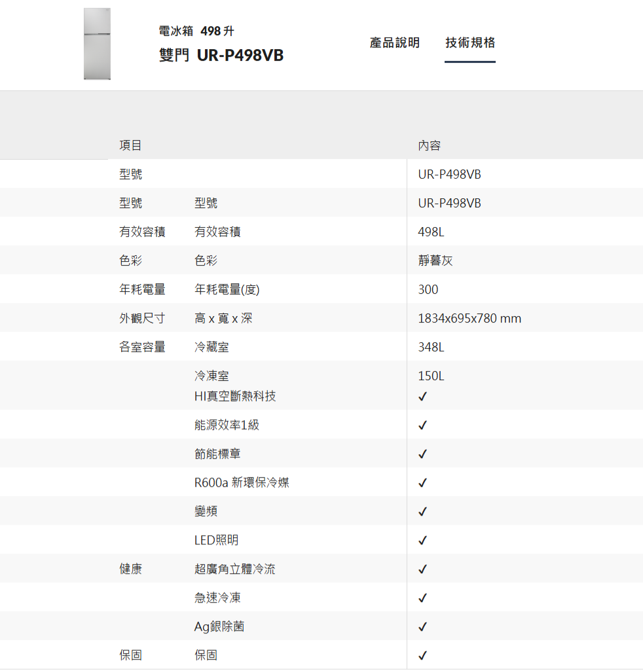Click the 超廣角立體冷流 checkmark icon

tap(423, 569)
